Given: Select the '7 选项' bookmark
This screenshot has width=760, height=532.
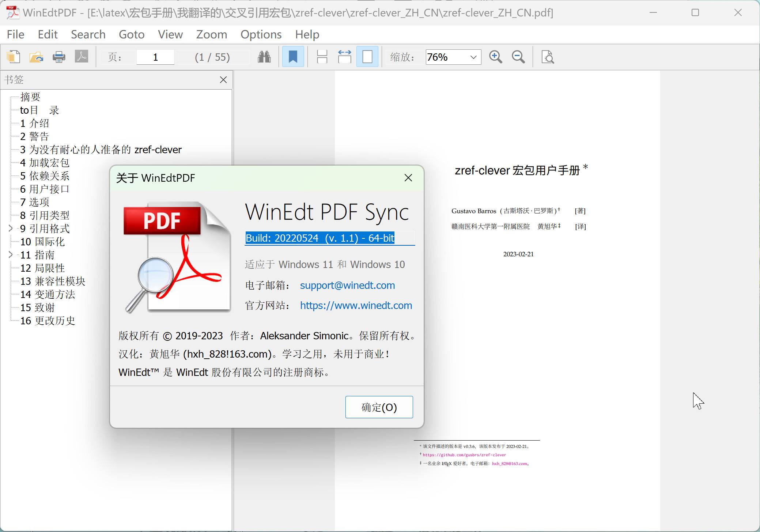Looking at the screenshot, I should click(34, 202).
